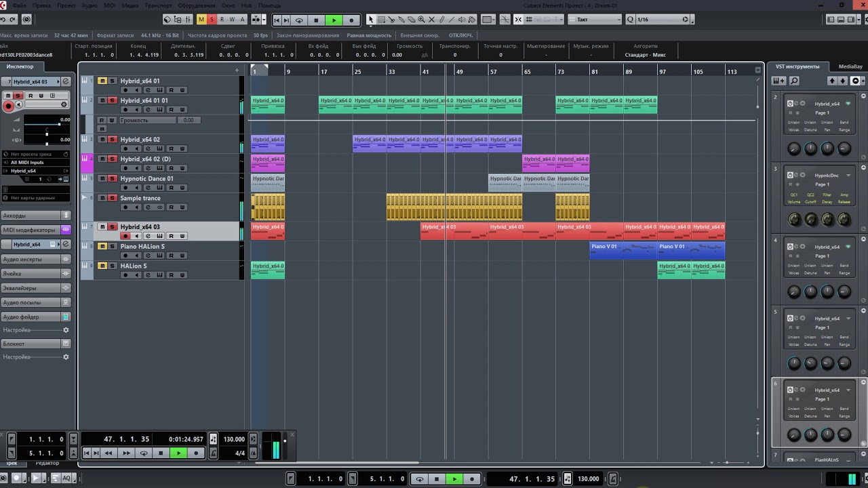Toggle Cycle loop in the top toolbar
Image resolution: width=868 pixels, height=488 pixels.
tap(299, 20)
